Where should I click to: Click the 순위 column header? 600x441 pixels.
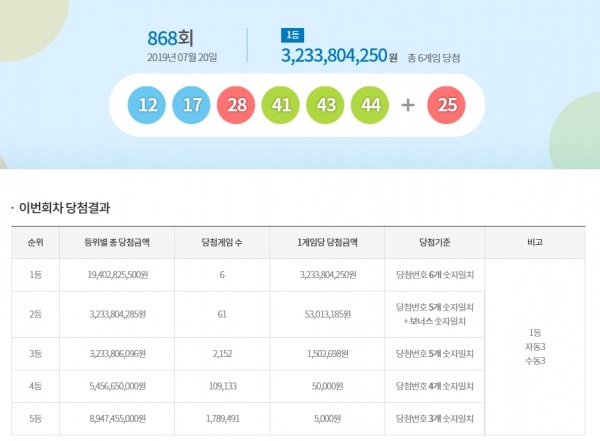(x=36, y=242)
